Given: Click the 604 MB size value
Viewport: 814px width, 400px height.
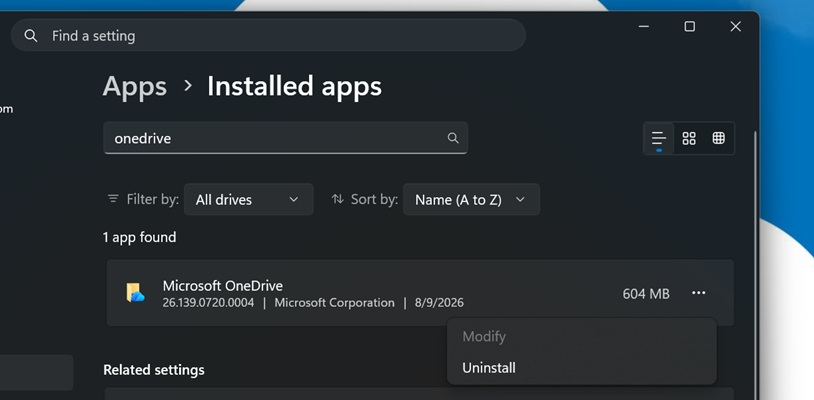Looking at the screenshot, I should (x=646, y=294).
